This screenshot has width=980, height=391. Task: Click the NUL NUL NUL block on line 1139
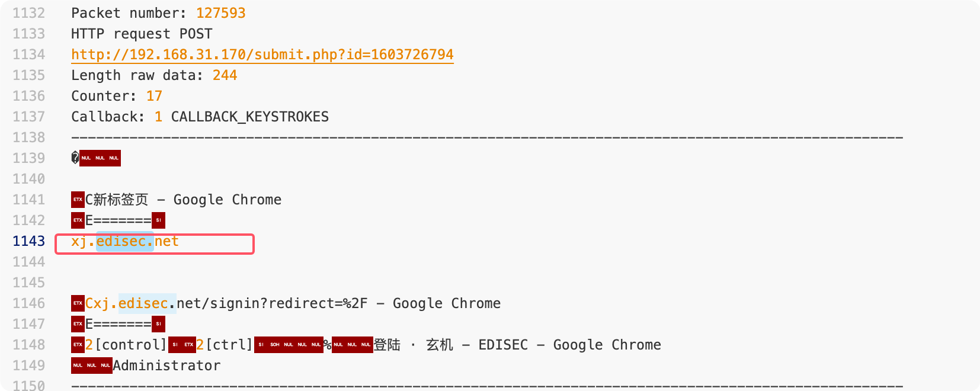click(100, 158)
